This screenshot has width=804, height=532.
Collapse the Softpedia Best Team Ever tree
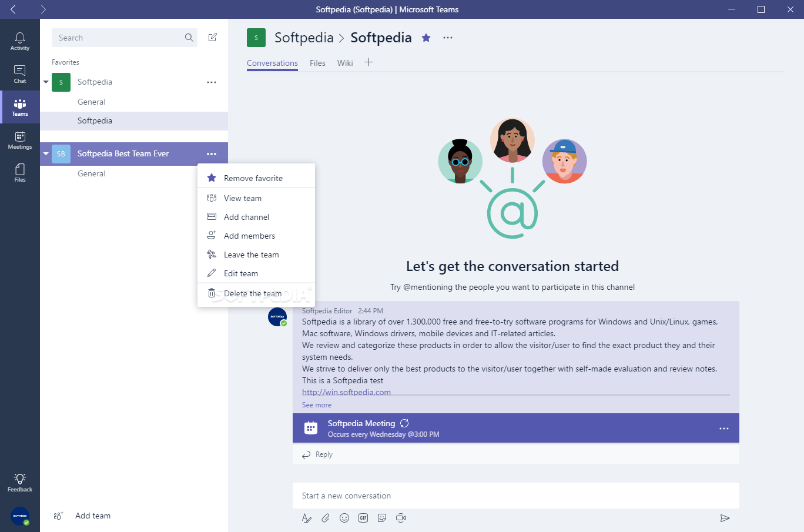(x=46, y=154)
